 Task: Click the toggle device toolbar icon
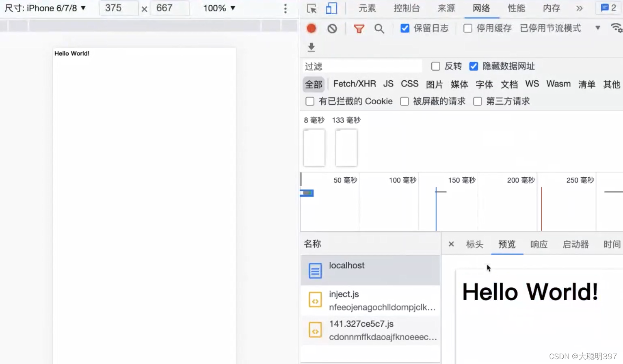(x=331, y=8)
